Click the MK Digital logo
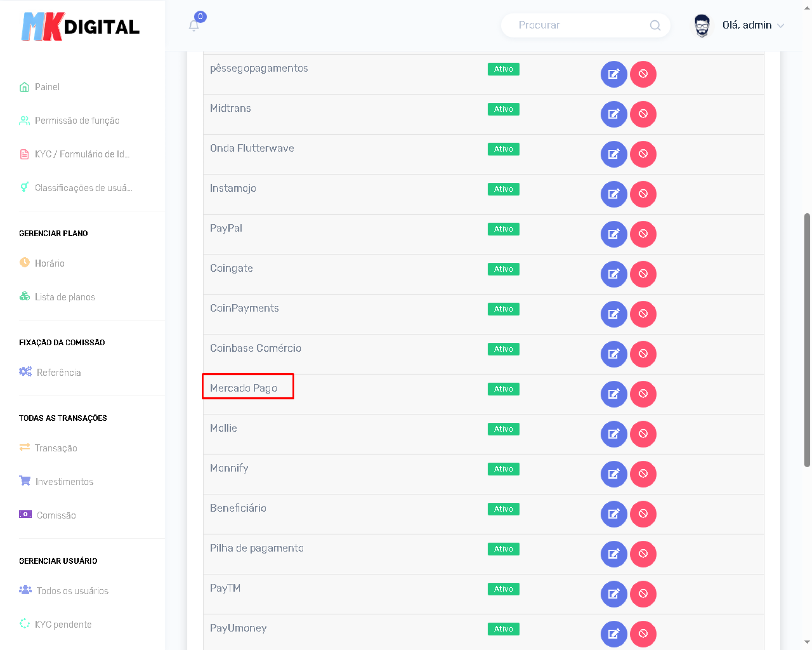This screenshot has height=650, width=812. (80, 27)
